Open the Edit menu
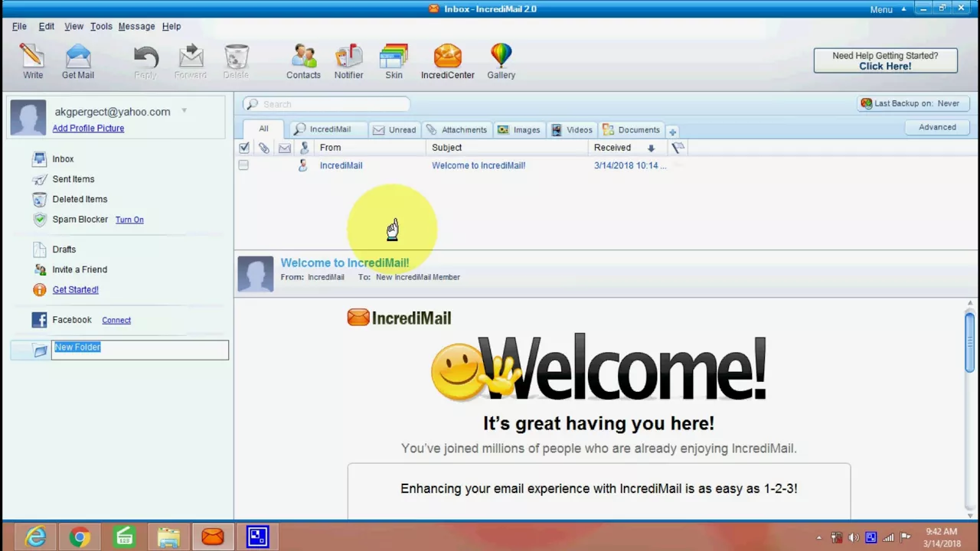Viewport: 980px width, 551px height. [x=47, y=26]
